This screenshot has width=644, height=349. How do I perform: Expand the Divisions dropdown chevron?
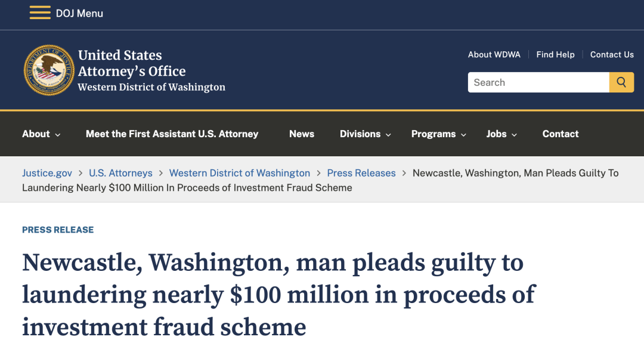pyautogui.click(x=388, y=135)
